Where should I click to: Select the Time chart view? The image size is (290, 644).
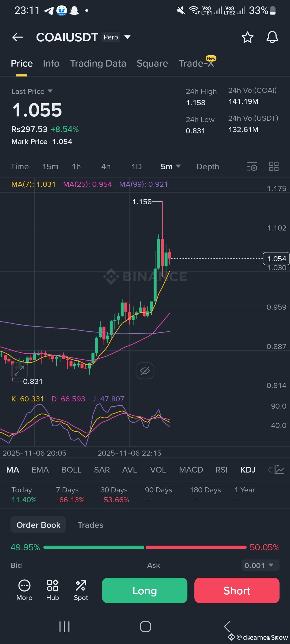(x=20, y=167)
